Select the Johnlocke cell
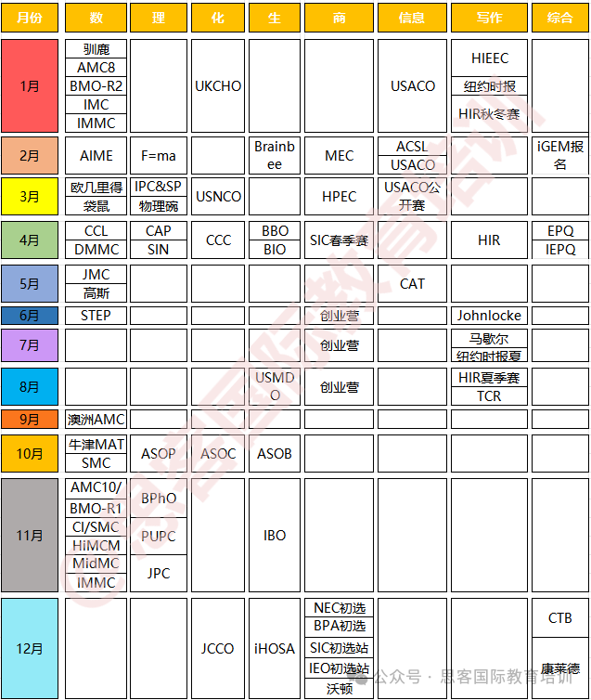Screen dimensions: 591x700 (x=489, y=316)
